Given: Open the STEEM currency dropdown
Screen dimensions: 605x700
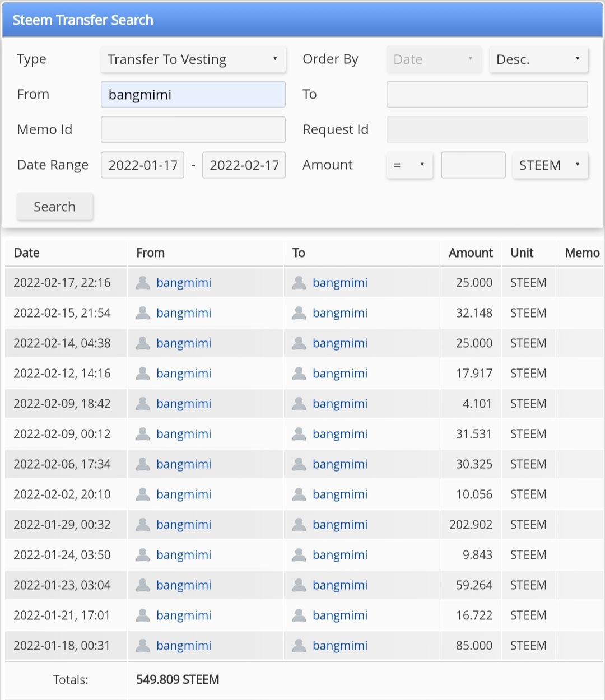Looking at the screenshot, I should click(550, 165).
